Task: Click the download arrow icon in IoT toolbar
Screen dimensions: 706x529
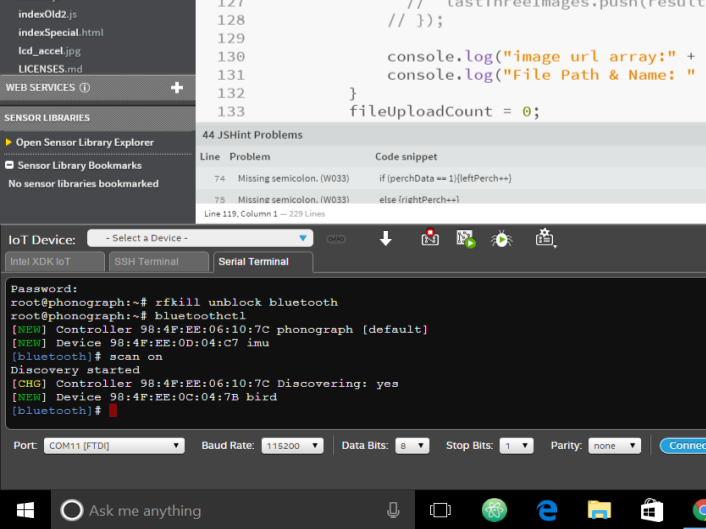Action: tap(386, 238)
